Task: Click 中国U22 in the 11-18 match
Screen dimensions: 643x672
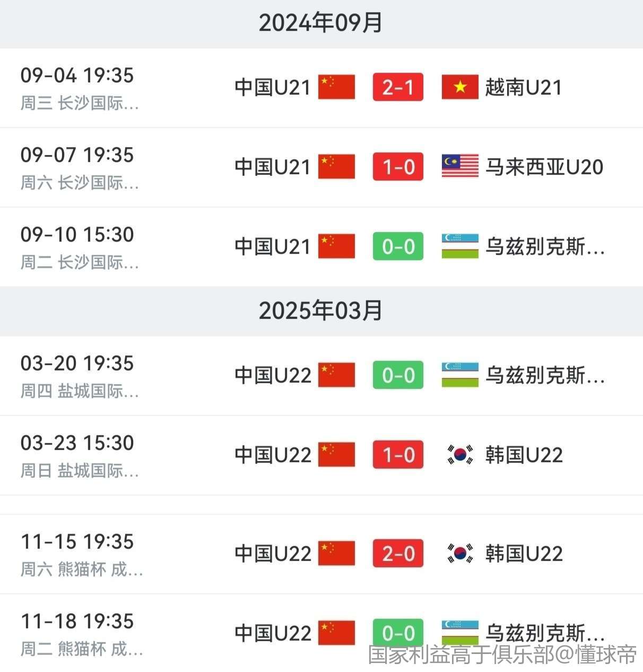Action: (x=273, y=633)
